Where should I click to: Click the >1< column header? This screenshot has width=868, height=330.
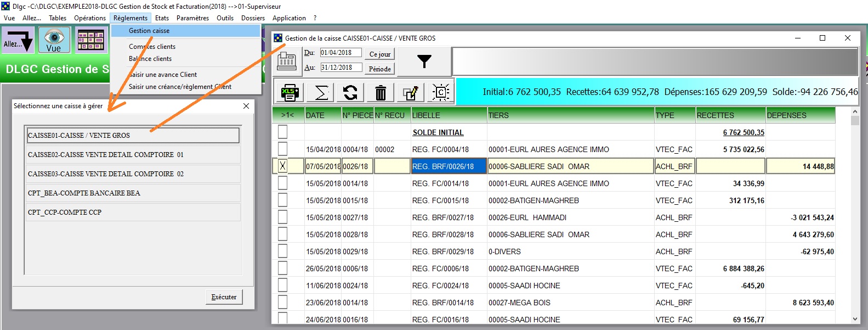pos(288,115)
